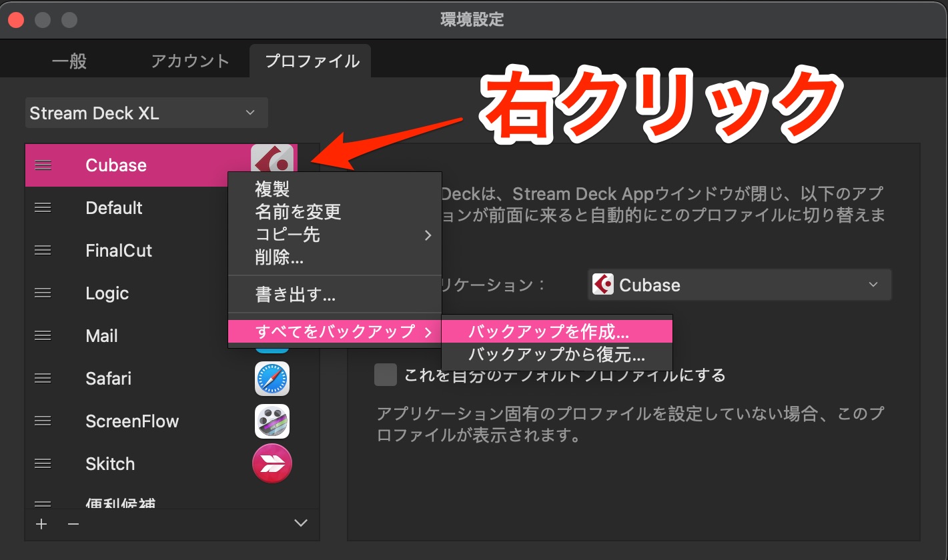This screenshot has width=948, height=560.
Task: Select the Cubase profile row
Action: pyautogui.click(x=161, y=165)
